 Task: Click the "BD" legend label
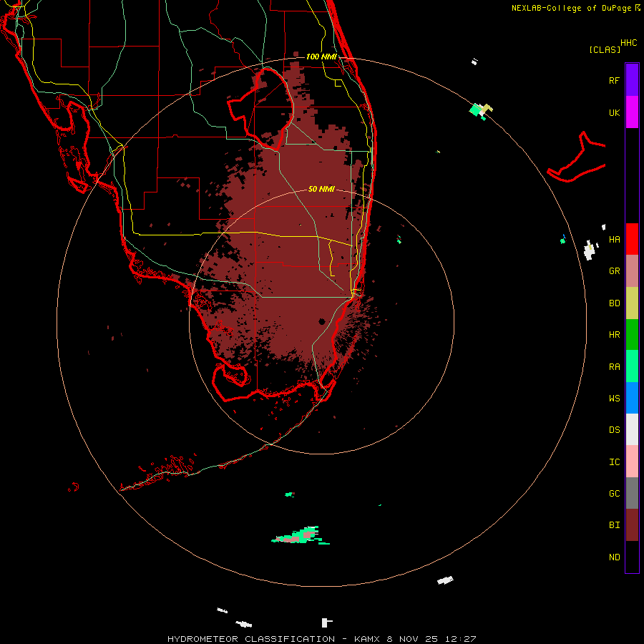pyautogui.click(x=614, y=303)
